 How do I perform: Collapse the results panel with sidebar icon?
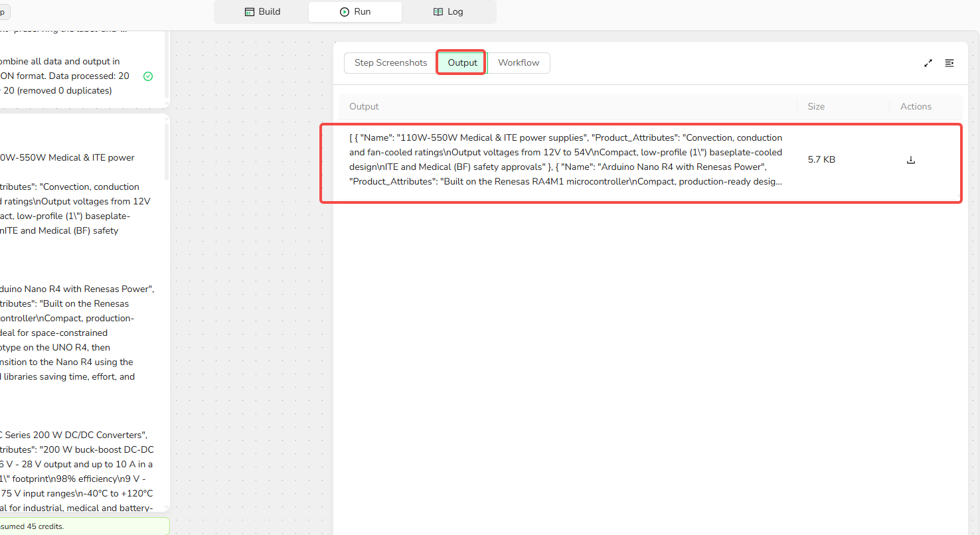click(949, 63)
